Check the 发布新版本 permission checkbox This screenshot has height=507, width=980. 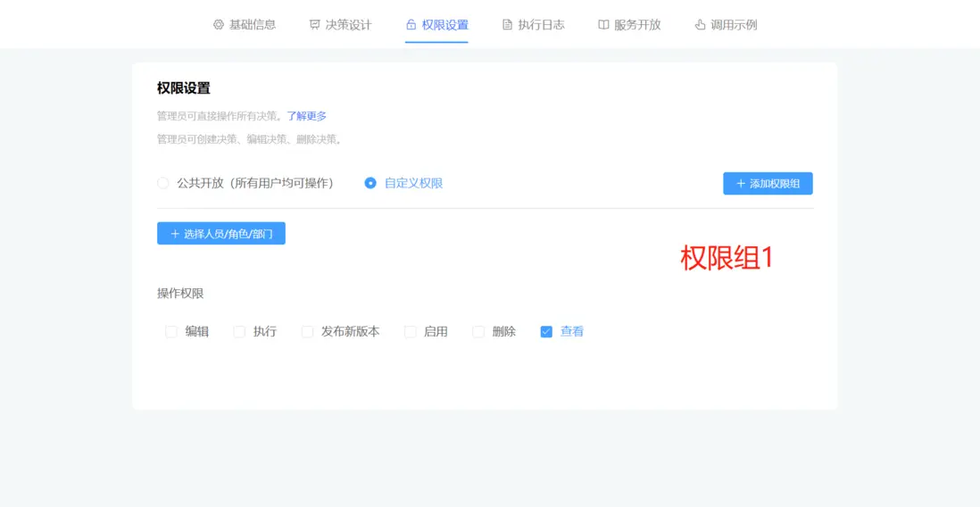tap(308, 332)
